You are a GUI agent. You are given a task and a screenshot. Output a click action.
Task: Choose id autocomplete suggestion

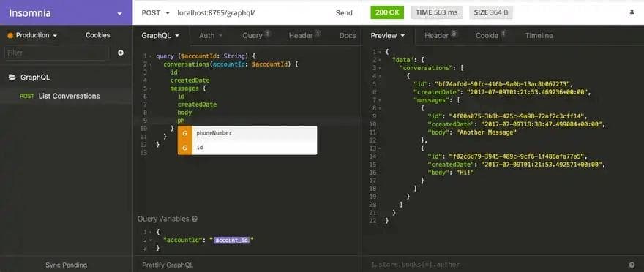tap(247, 148)
